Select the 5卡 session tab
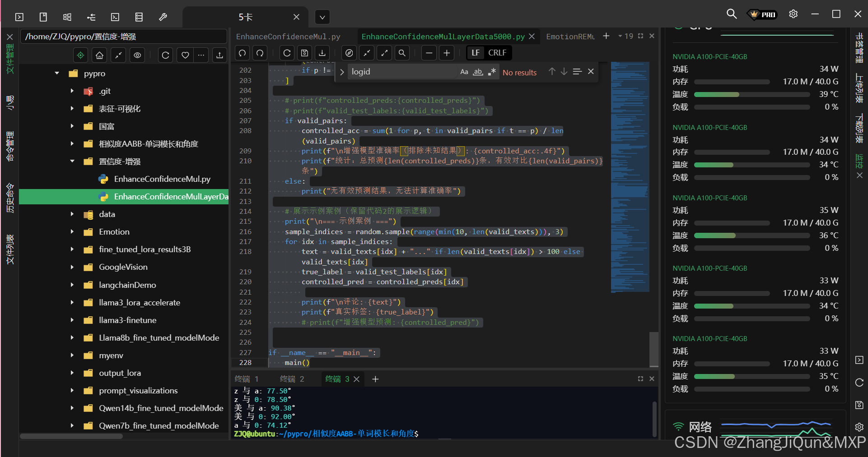This screenshot has height=457, width=868. tap(246, 17)
